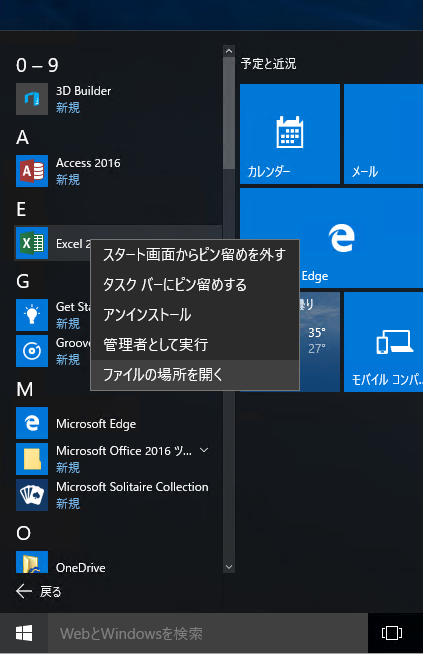
Task: Click the O section letter header
Action: 23,533
